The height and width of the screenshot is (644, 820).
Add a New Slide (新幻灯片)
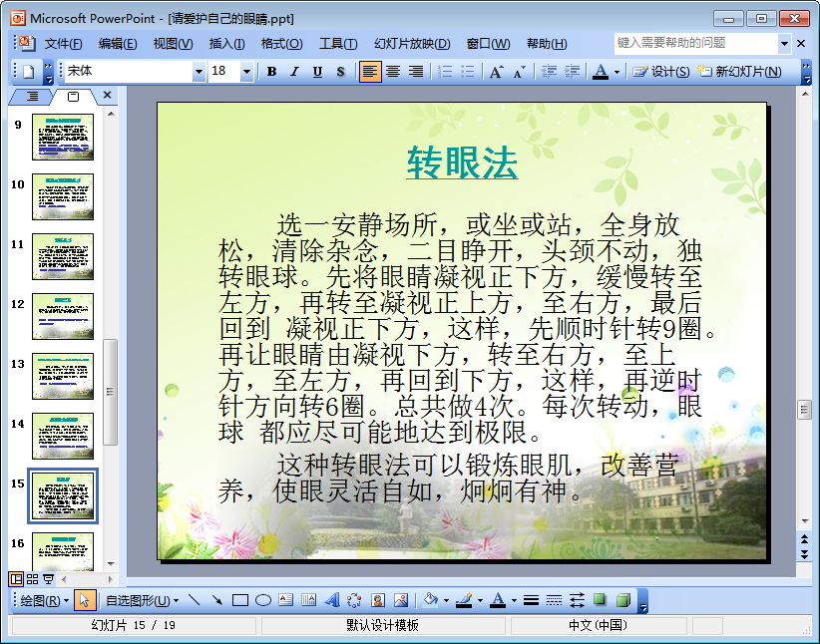[x=739, y=72]
